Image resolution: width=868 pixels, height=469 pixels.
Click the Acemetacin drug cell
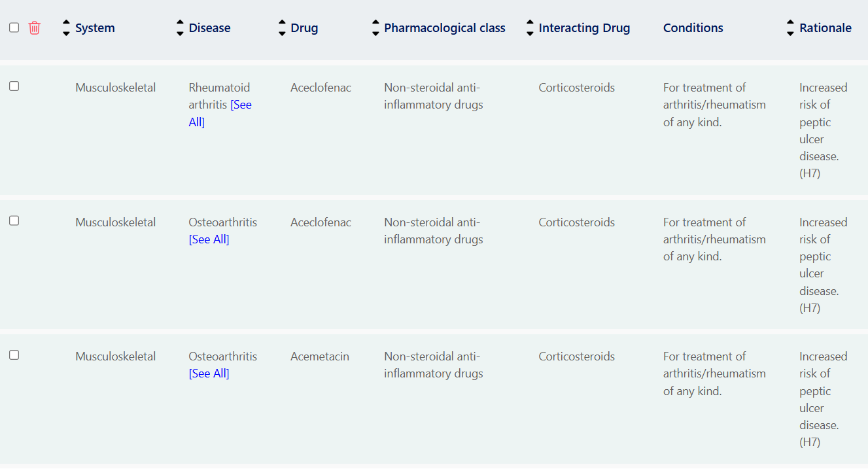click(320, 356)
